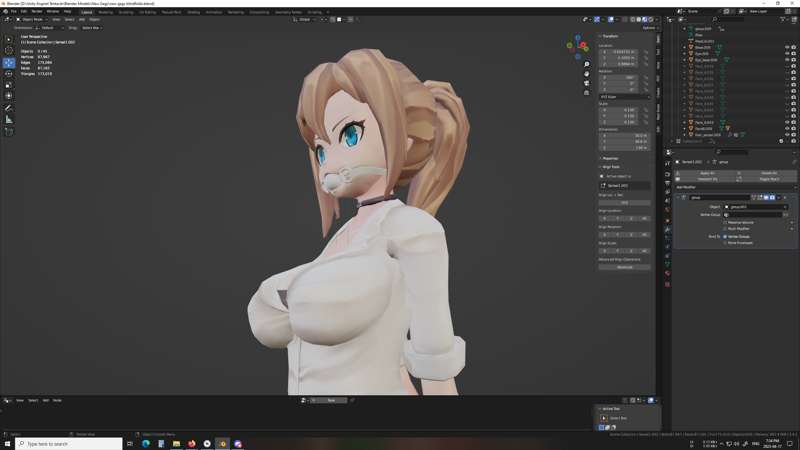
Task: Click the Viewport Vis button
Action: (707, 179)
